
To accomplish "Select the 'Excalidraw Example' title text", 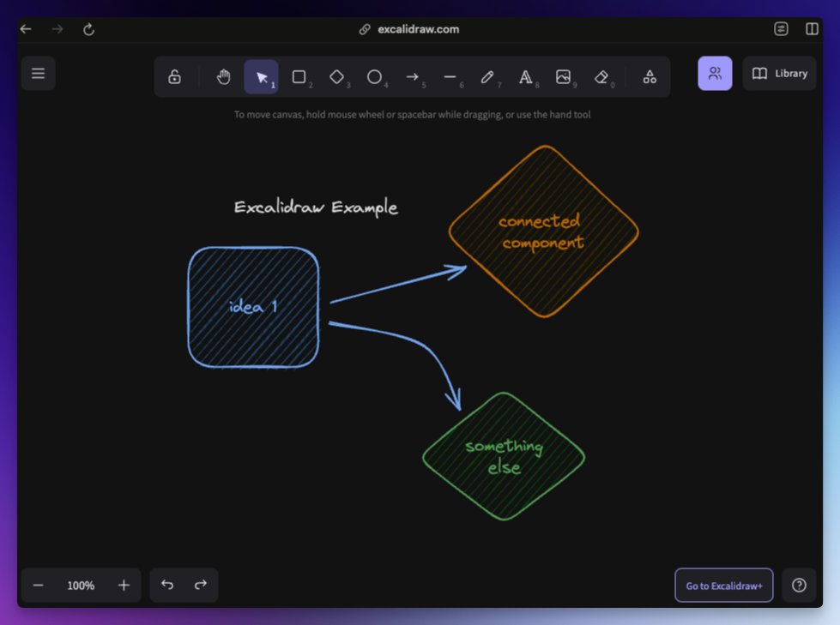I will tap(316, 207).
